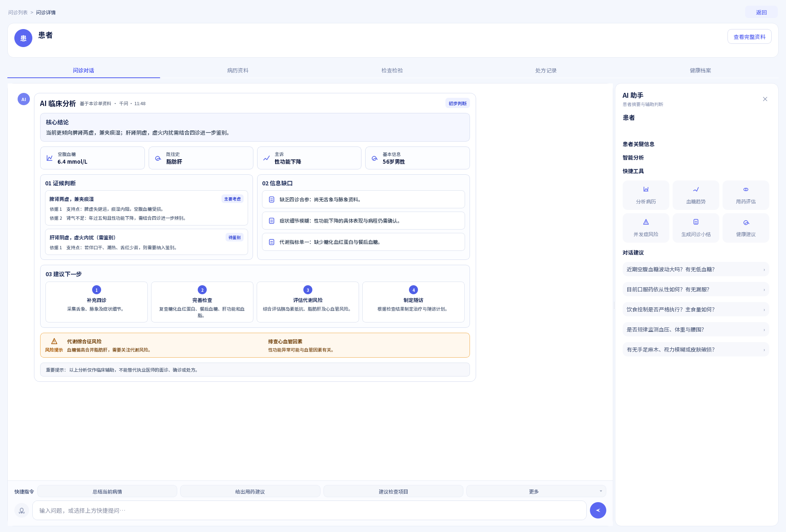786x532 pixels.
Task: Click the question input field
Action: pyautogui.click(x=309, y=510)
